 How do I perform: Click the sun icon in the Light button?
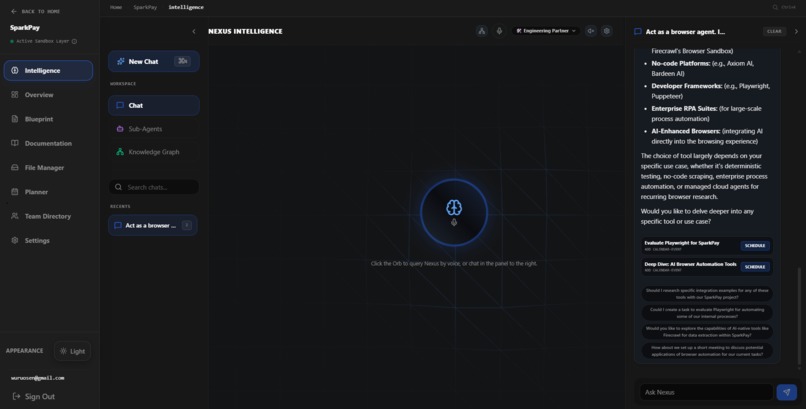point(63,351)
